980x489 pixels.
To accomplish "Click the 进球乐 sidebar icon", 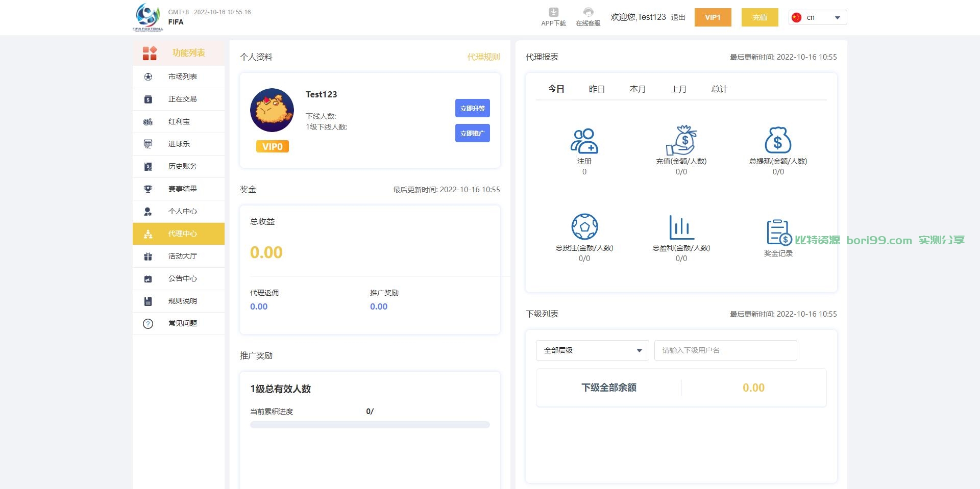I will pos(148,144).
